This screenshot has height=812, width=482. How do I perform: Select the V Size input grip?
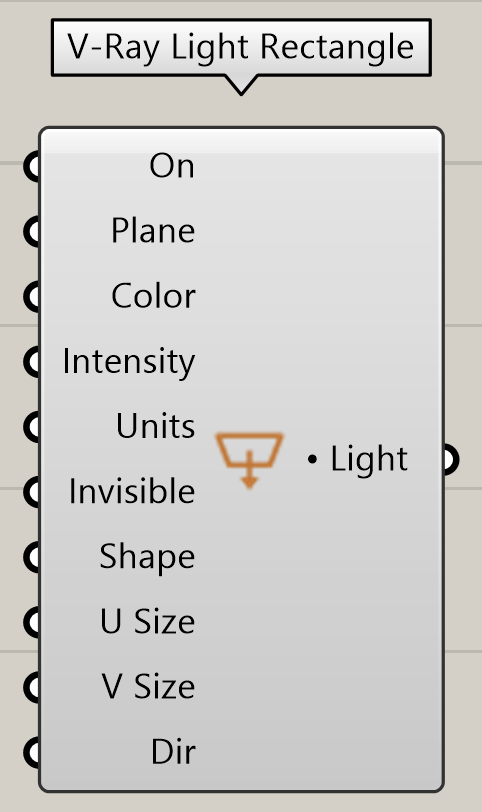point(33,687)
